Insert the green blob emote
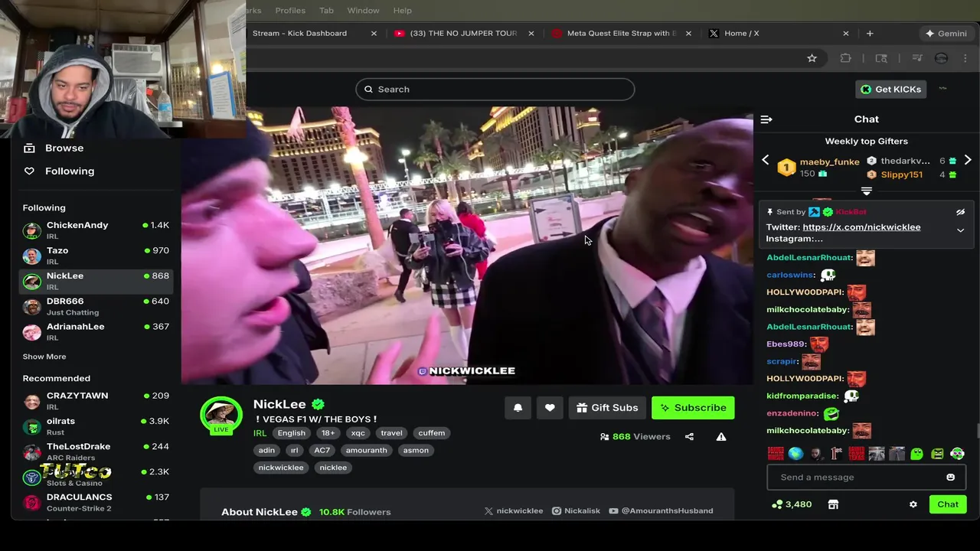 click(x=917, y=454)
